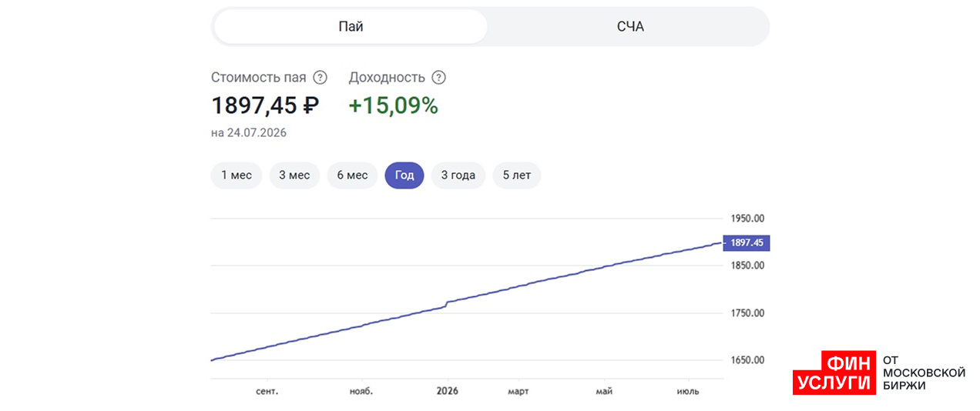Screen dimensions: 980x411
Task: Click the help icon next to Стоимость пая
Action: click(320, 78)
